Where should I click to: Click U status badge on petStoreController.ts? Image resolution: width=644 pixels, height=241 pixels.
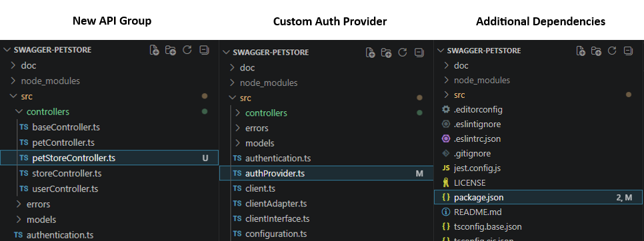tap(205, 158)
